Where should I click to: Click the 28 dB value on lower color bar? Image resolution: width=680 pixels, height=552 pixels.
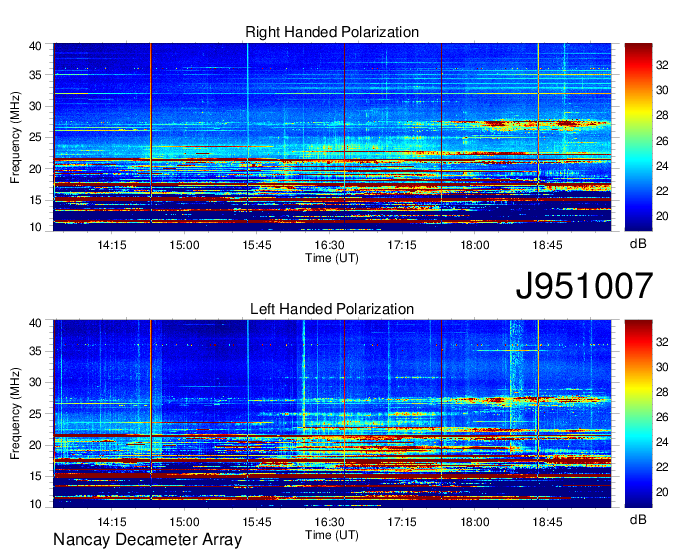(x=662, y=392)
